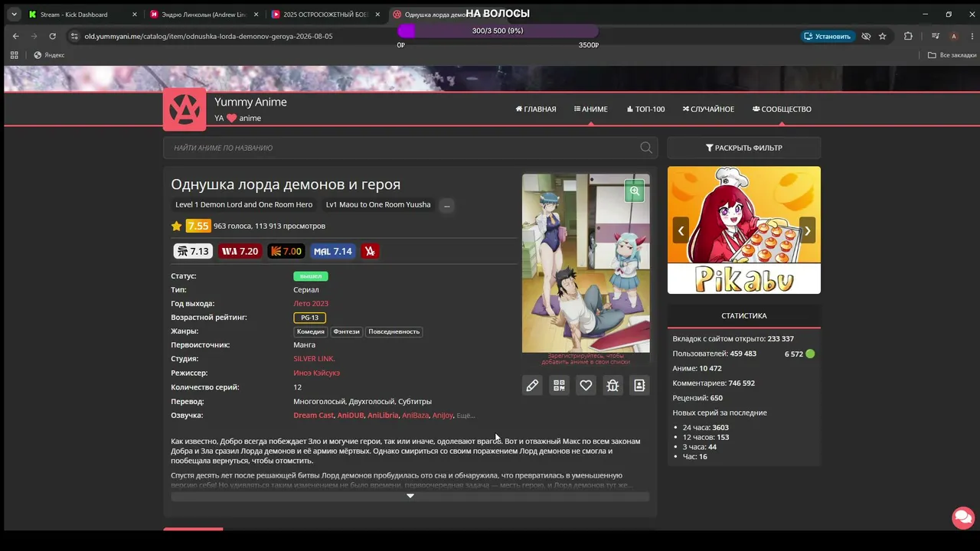Go back with the browser back arrow

tap(15, 36)
